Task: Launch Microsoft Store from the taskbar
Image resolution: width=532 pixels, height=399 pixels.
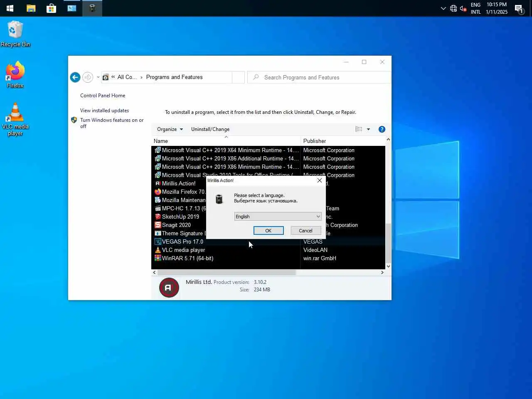Action: click(51, 8)
